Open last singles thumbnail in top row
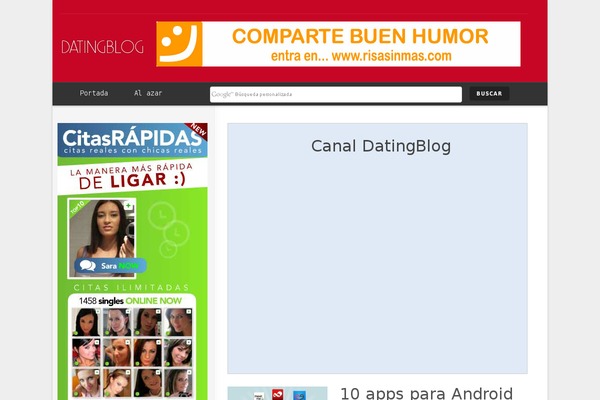Viewport: 600px width, 400px height. pyautogui.click(x=178, y=322)
